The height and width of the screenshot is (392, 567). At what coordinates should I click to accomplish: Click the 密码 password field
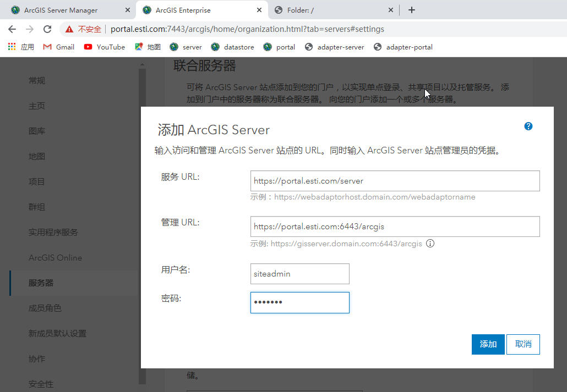point(300,302)
